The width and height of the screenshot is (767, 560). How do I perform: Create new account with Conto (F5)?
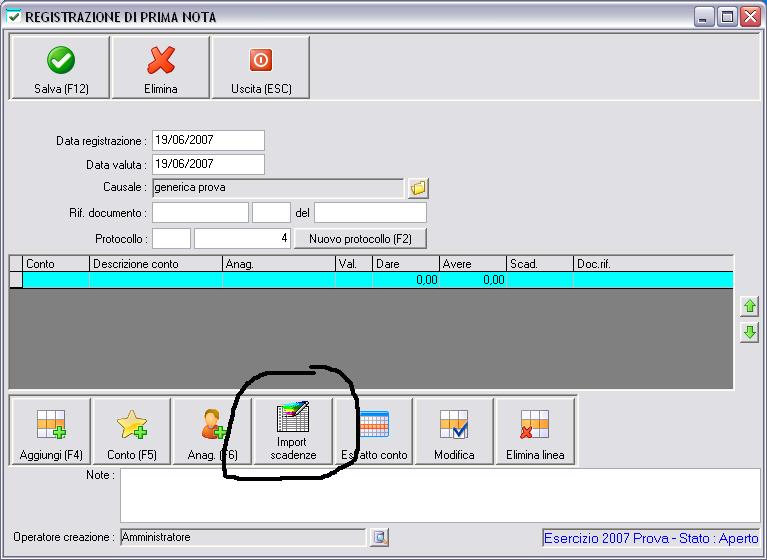[x=132, y=431]
